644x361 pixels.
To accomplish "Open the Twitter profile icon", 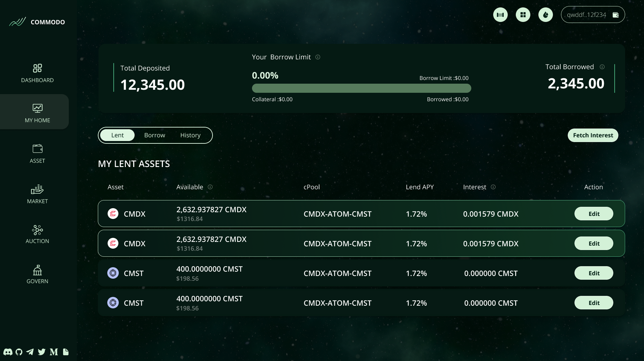I will 41,352.
